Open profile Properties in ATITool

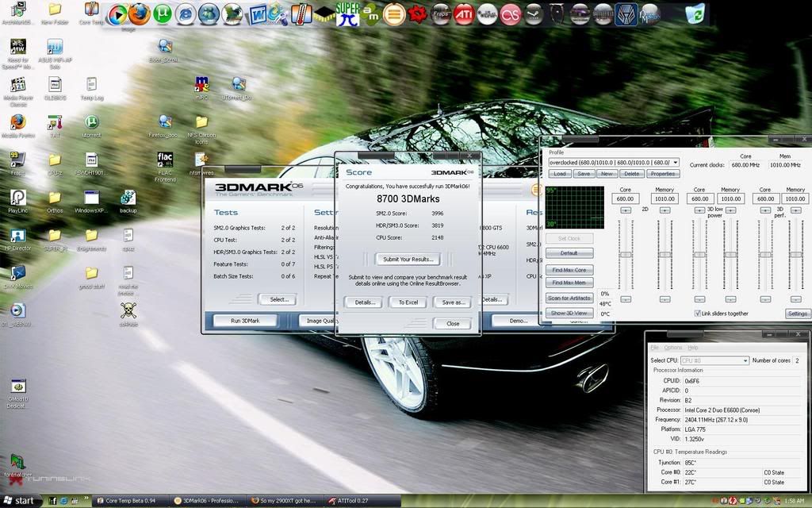pos(663,174)
